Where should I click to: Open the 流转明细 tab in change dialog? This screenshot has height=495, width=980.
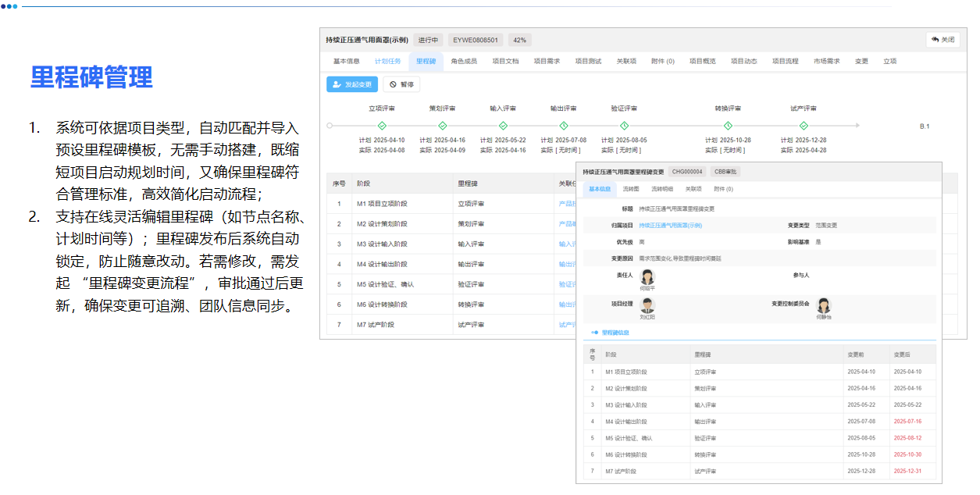tap(661, 189)
